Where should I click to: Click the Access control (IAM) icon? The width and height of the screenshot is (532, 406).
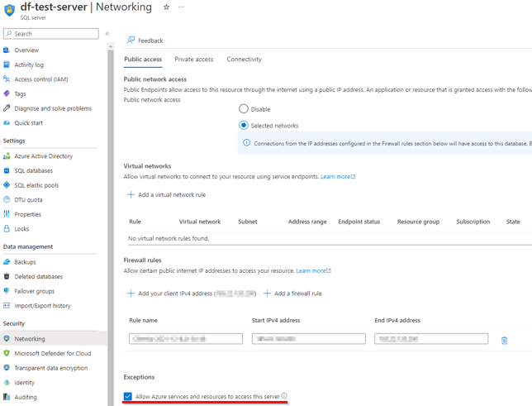click(7, 79)
